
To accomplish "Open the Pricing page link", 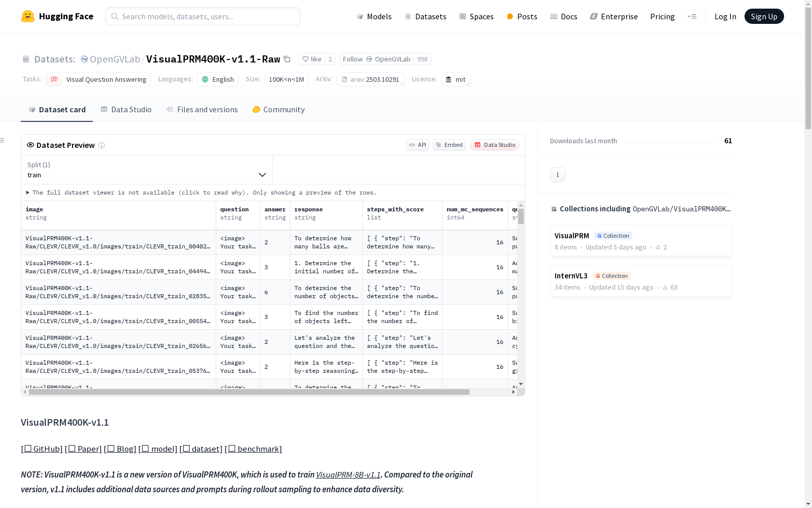I will coord(662,16).
